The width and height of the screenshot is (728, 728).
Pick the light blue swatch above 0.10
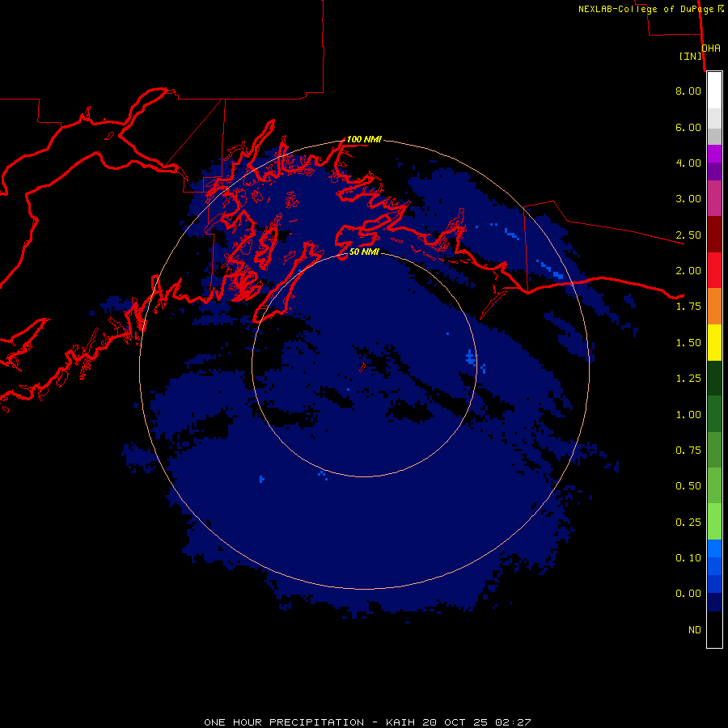tap(714, 548)
